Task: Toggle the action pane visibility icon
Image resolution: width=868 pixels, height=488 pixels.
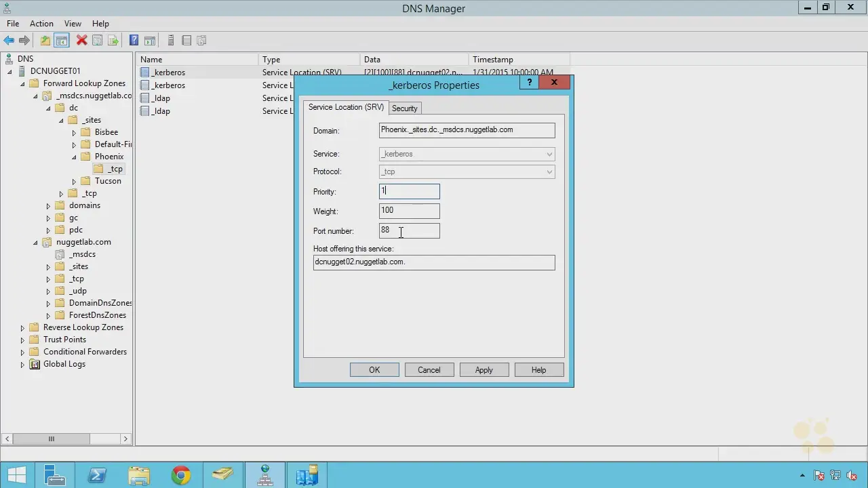Action: pos(150,40)
